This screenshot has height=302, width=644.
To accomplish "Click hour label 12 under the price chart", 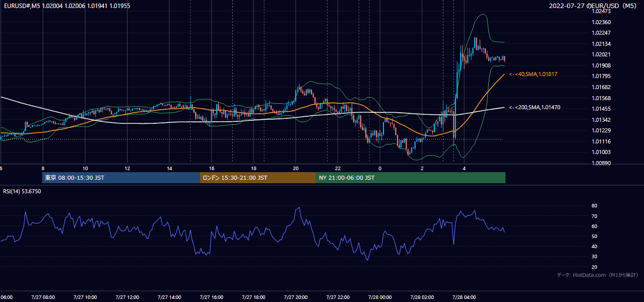I will click(127, 168).
